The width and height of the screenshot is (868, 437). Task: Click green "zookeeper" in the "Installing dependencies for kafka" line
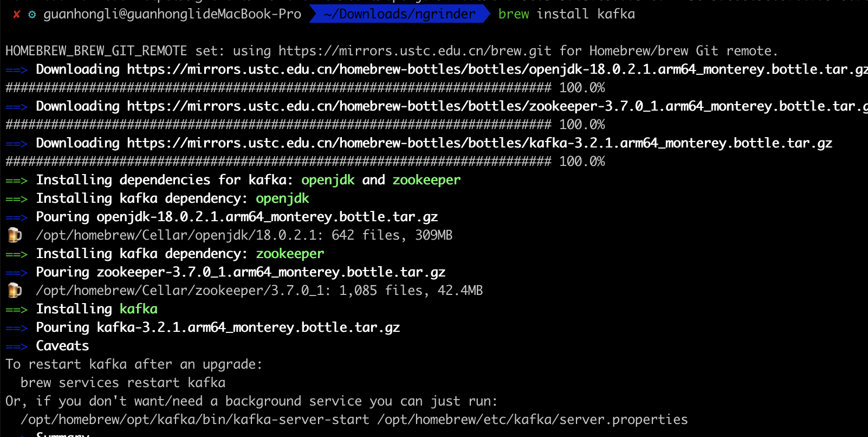coord(426,180)
